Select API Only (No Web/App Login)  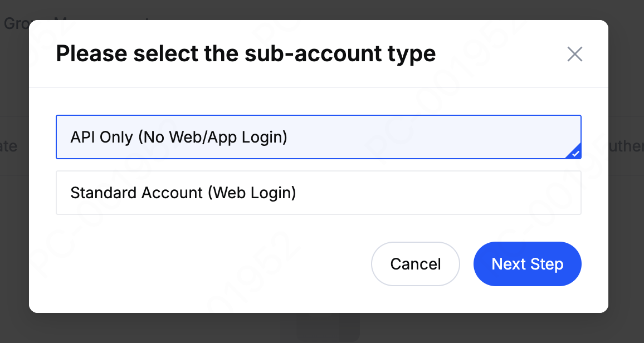[318, 137]
